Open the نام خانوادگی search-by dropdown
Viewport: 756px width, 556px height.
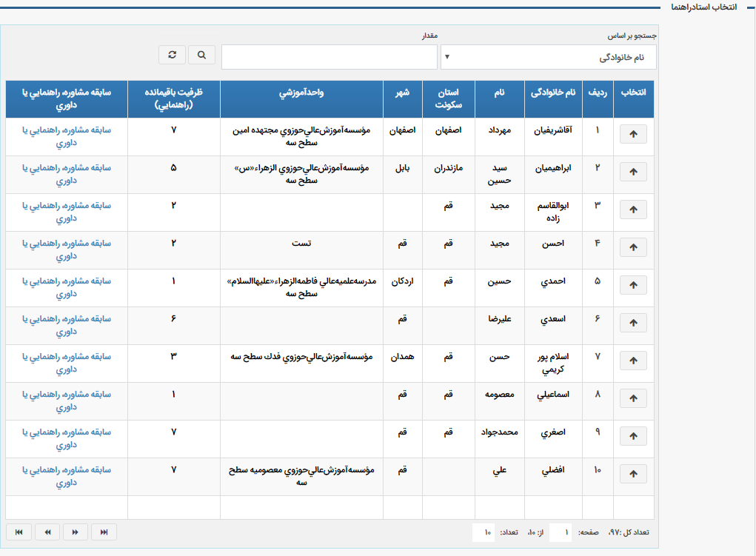pos(549,58)
